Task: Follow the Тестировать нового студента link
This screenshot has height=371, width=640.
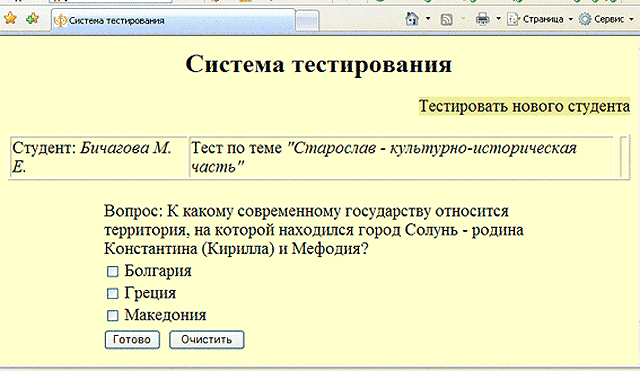Action: click(524, 107)
